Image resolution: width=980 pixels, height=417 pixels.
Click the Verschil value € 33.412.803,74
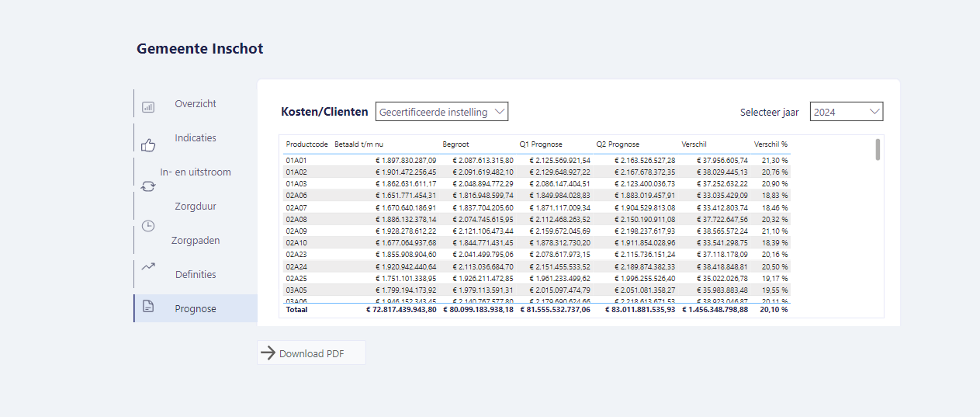(722, 207)
